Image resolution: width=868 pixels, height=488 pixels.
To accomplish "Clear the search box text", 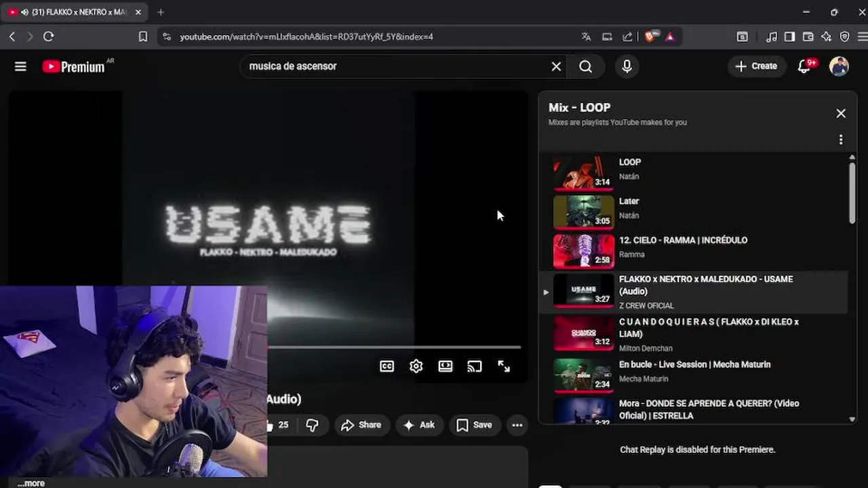I will coord(556,66).
